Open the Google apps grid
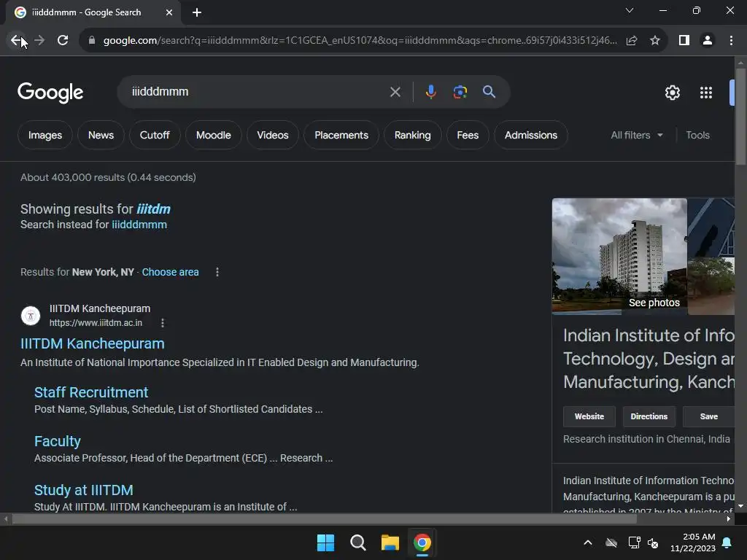Viewport: 747px width, 560px height. coord(706,93)
